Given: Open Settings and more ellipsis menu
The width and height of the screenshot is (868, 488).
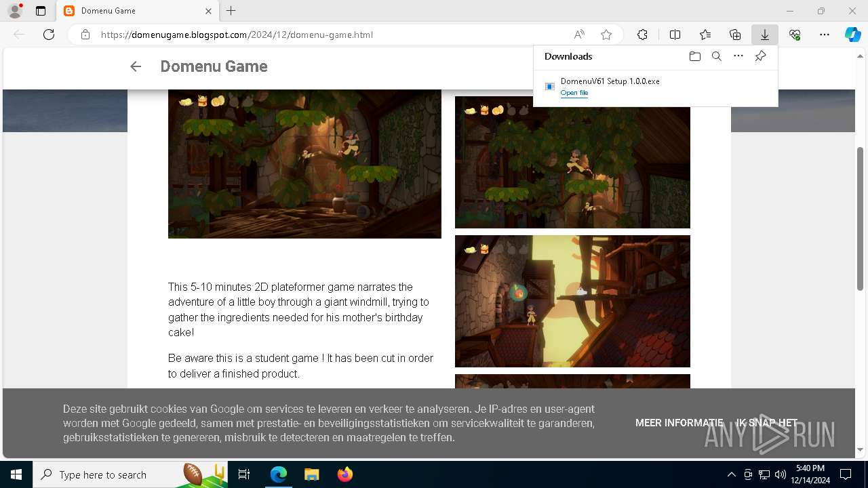Looking at the screenshot, I should 825,35.
